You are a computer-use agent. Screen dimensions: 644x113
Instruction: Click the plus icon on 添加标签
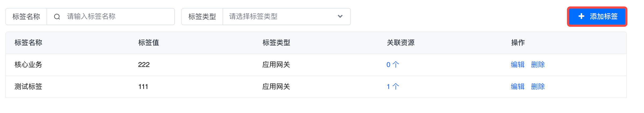click(x=581, y=16)
